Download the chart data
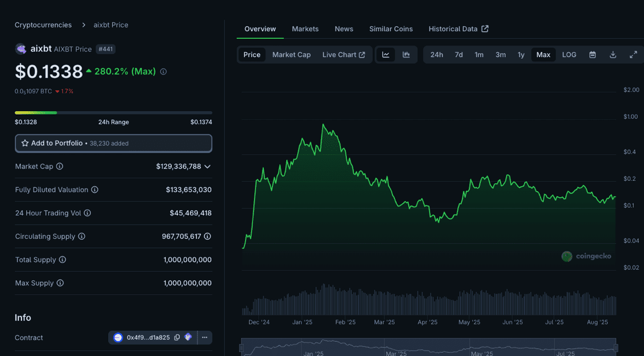The image size is (644, 356). tap(613, 55)
